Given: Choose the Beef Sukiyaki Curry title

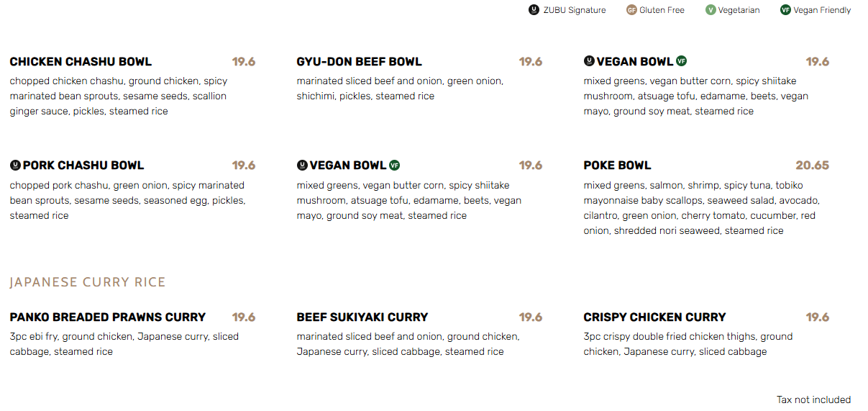Looking at the screenshot, I should (x=362, y=317).
